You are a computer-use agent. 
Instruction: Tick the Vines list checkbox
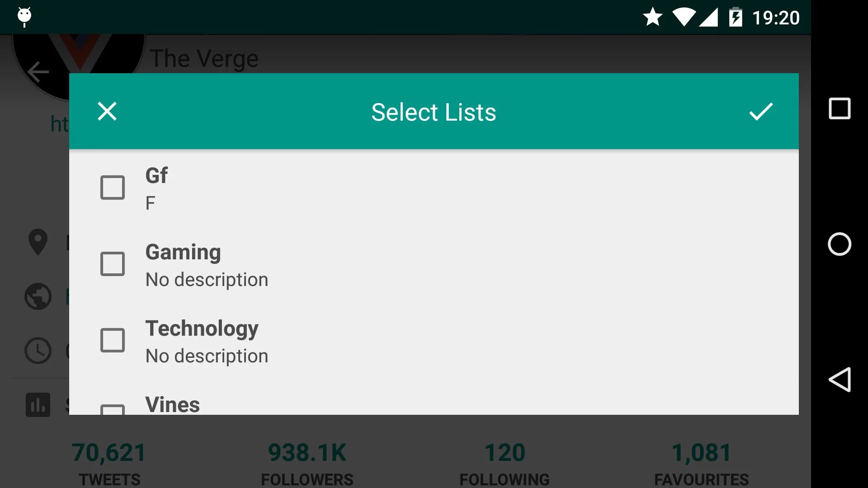[x=113, y=409]
